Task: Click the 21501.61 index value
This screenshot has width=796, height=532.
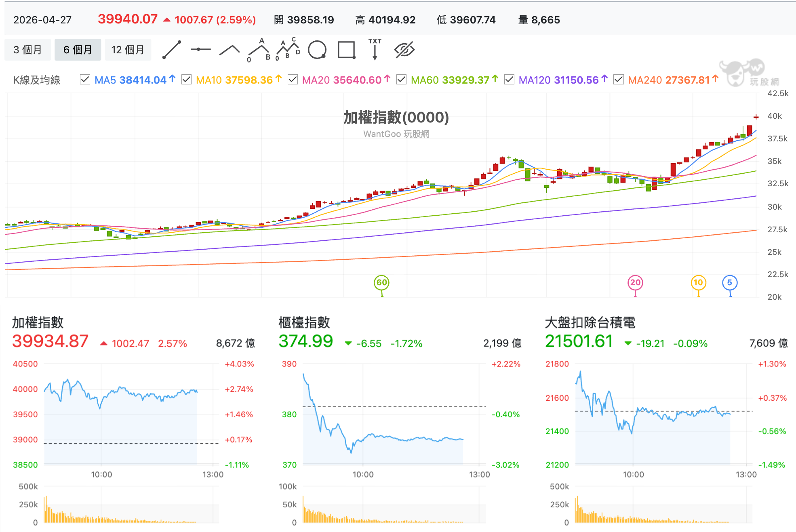Action: coord(579,341)
